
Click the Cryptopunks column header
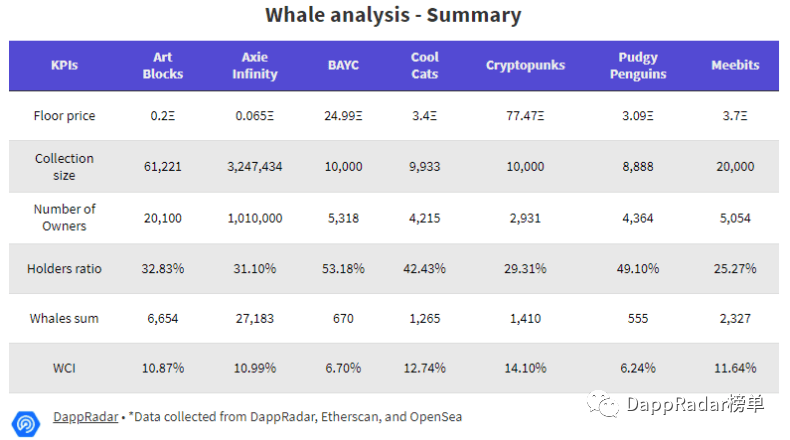[x=525, y=66]
